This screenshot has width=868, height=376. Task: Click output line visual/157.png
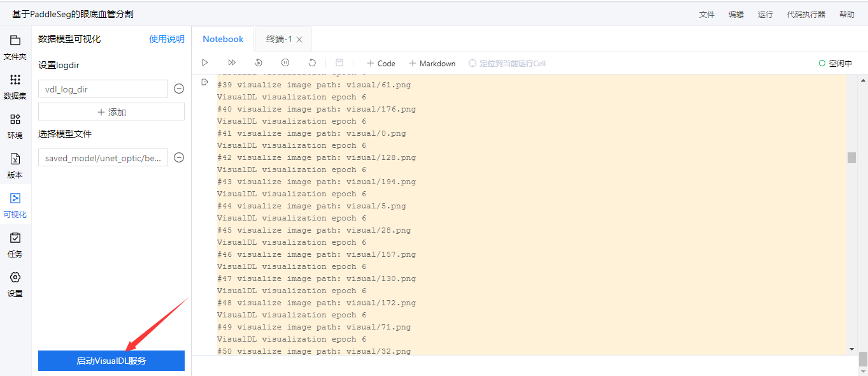317,254
